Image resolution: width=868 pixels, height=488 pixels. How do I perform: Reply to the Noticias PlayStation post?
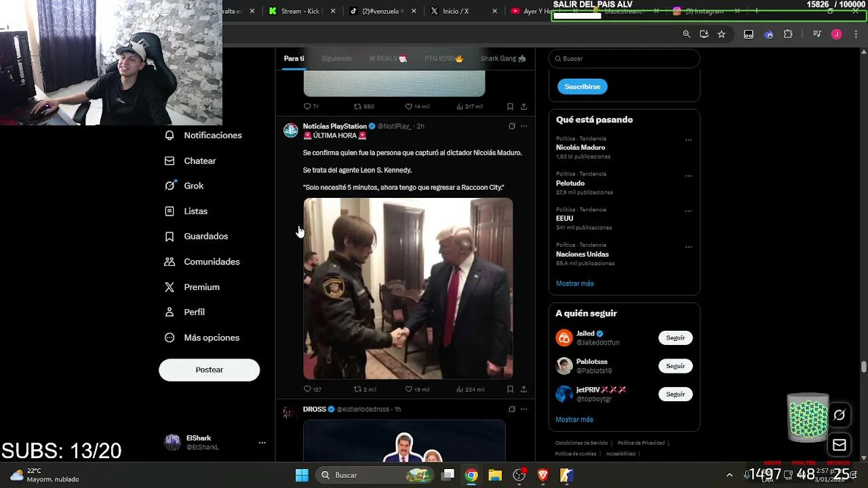312,389
